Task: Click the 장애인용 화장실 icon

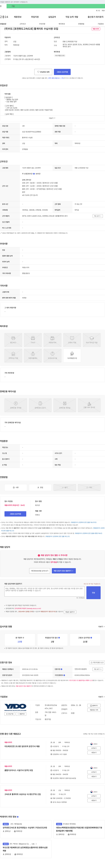Action: pos(65,405)
